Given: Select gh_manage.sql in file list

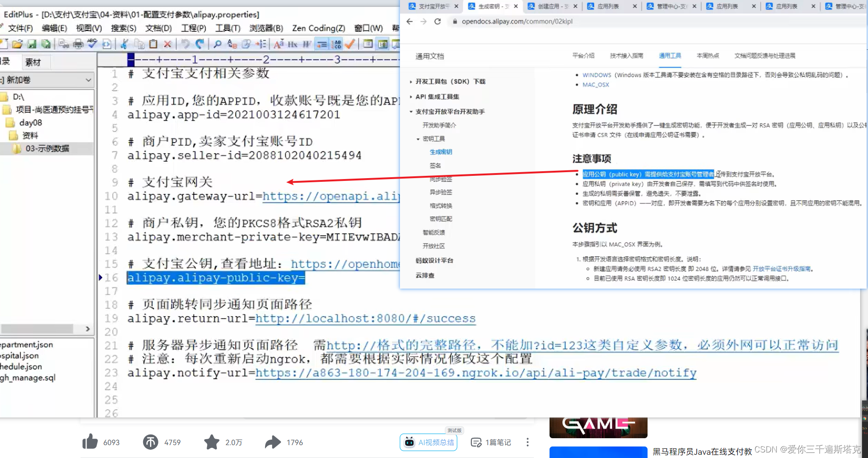Looking at the screenshot, I should [28, 377].
